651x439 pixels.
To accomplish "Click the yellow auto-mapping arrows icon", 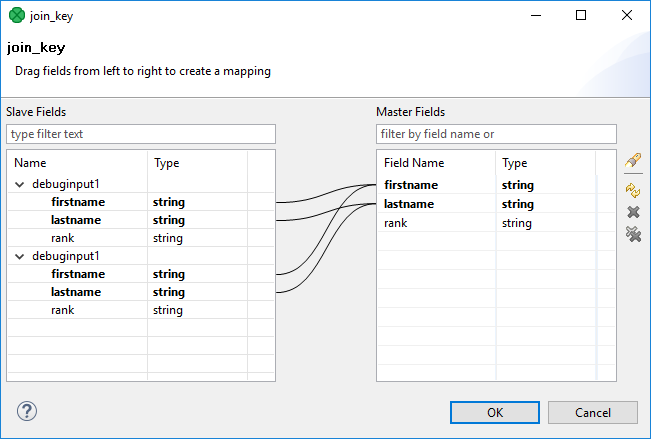I will [x=632, y=188].
